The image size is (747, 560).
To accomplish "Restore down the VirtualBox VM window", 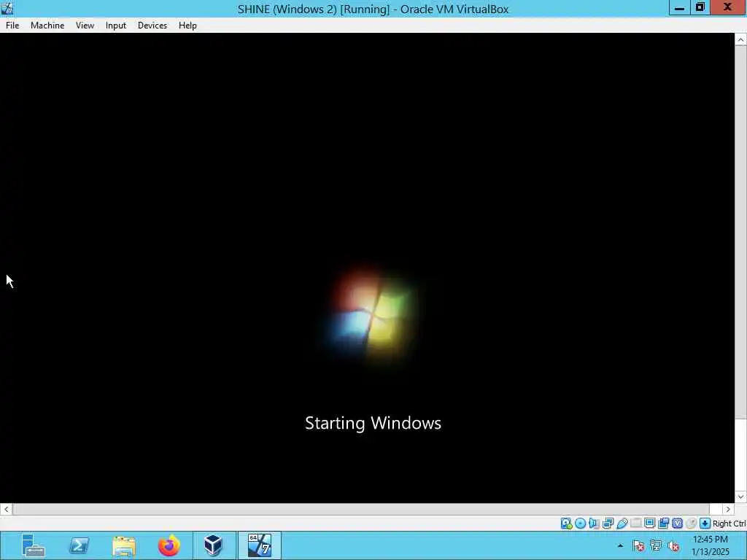I will click(x=700, y=7).
